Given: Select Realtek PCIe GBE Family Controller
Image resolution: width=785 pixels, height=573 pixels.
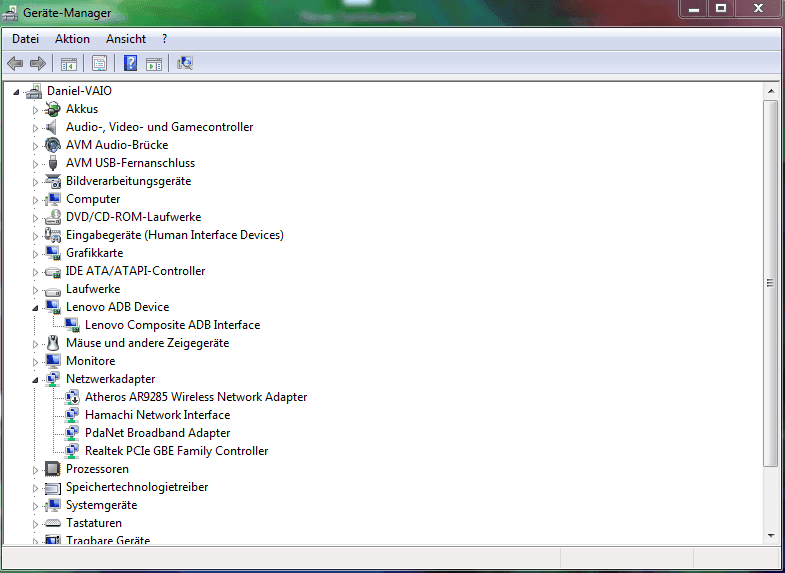Looking at the screenshot, I should click(176, 451).
